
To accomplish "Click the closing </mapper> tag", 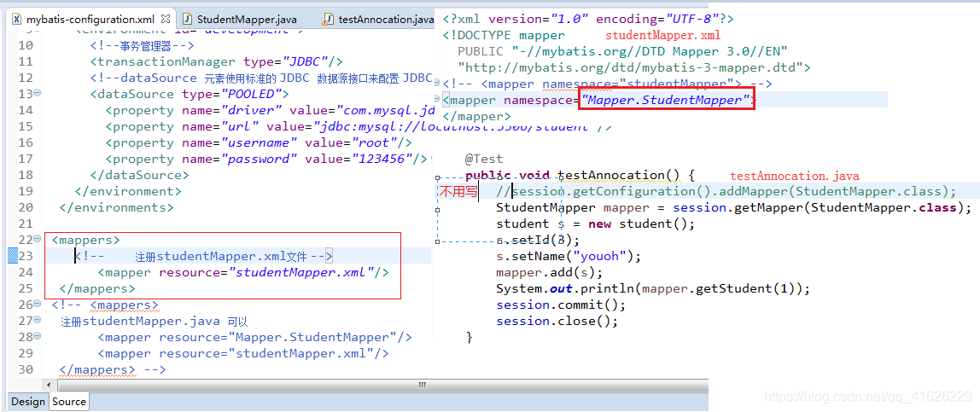I will point(476,116).
